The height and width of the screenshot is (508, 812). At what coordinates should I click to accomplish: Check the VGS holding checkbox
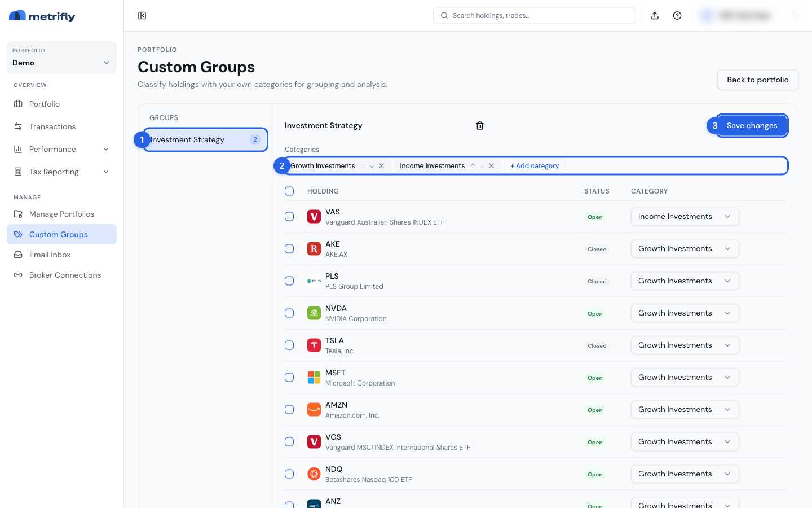point(289,442)
